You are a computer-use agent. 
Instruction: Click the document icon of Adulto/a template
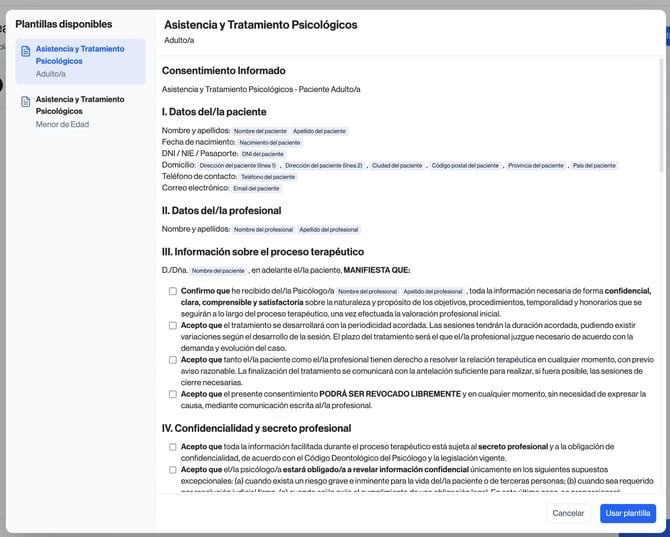[26, 51]
